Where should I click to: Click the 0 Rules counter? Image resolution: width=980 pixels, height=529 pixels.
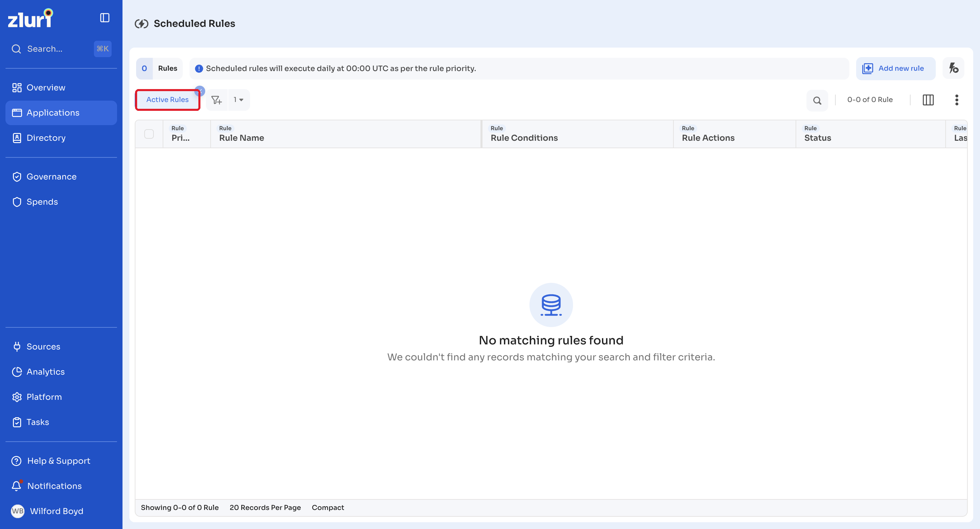(x=159, y=68)
